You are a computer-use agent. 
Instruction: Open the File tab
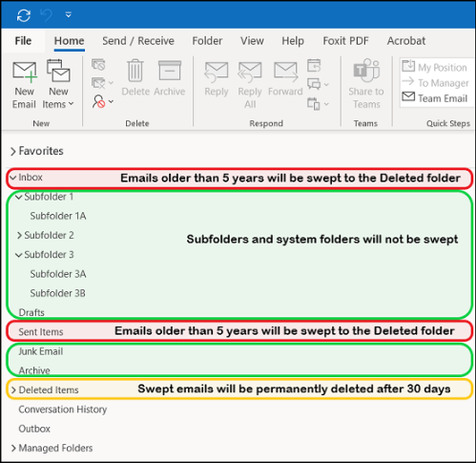[x=23, y=41]
